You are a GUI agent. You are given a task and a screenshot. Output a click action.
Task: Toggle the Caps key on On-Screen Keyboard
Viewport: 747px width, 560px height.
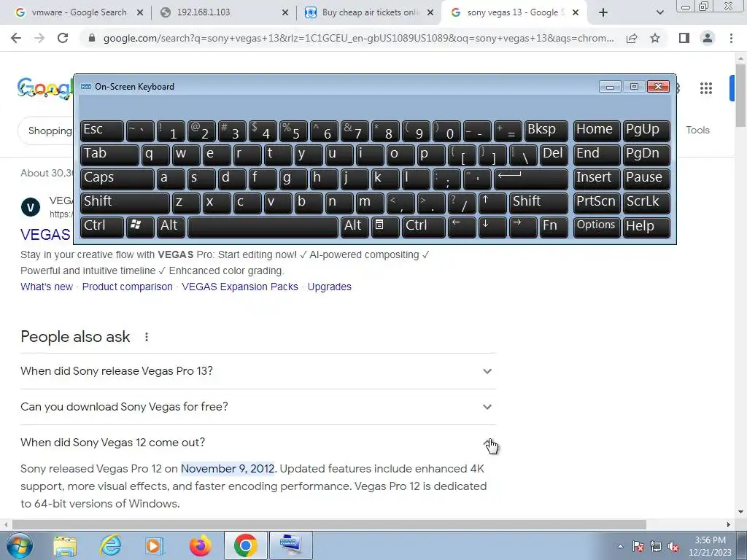[x=117, y=179]
